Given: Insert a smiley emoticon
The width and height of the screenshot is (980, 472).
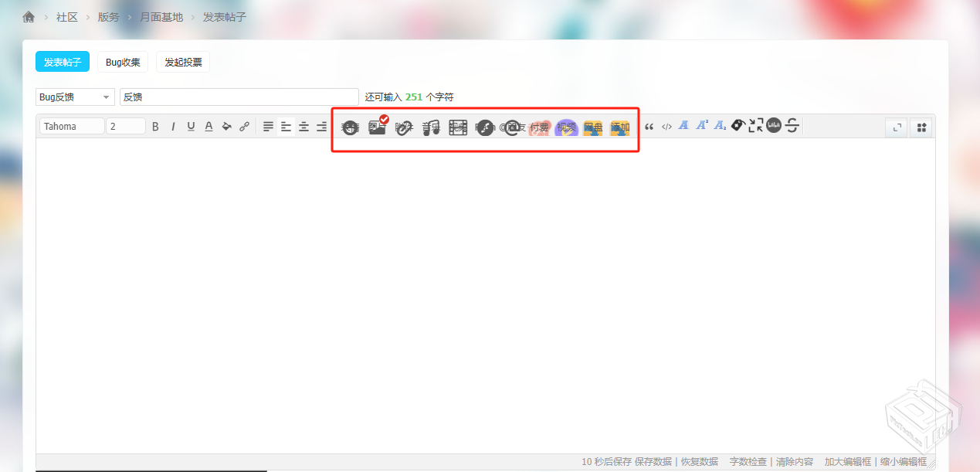Looking at the screenshot, I should point(351,128).
